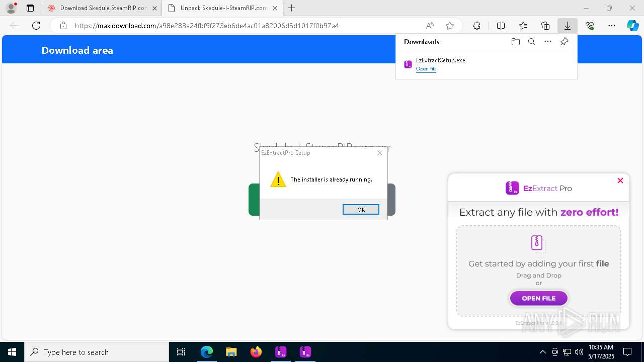Close the EzExtractPro Setup dialog
The height and width of the screenshot is (362, 644).
point(380,153)
